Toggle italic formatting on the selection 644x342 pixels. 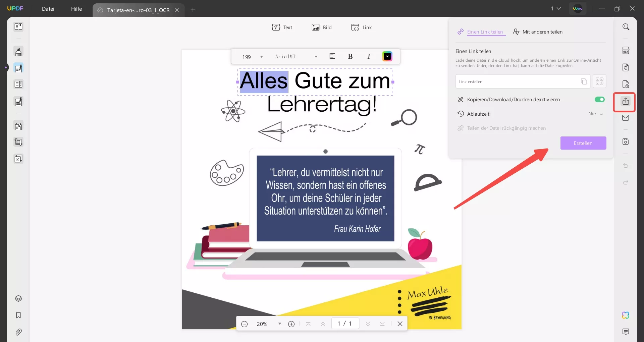tap(369, 56)
